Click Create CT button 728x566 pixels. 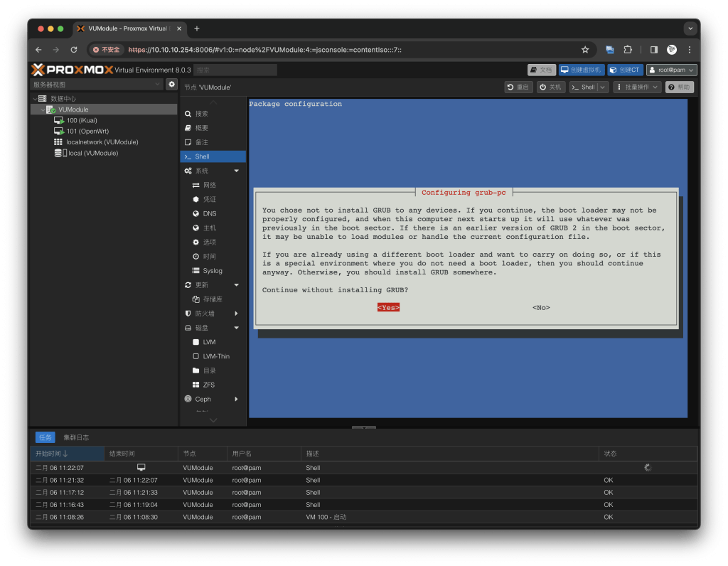(625, 70)
